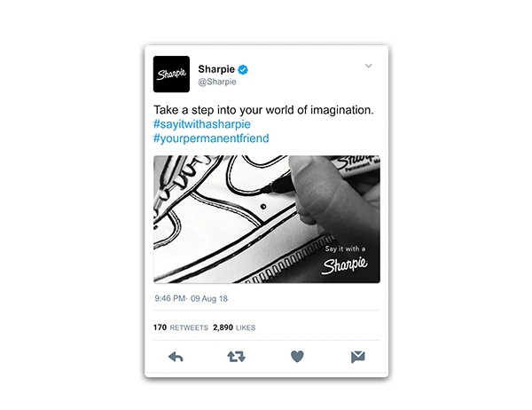Click the 09 Aug 18 date
The height and width of the screenshot is (410, 532).
pyautogui.click(x=209, y=299)
